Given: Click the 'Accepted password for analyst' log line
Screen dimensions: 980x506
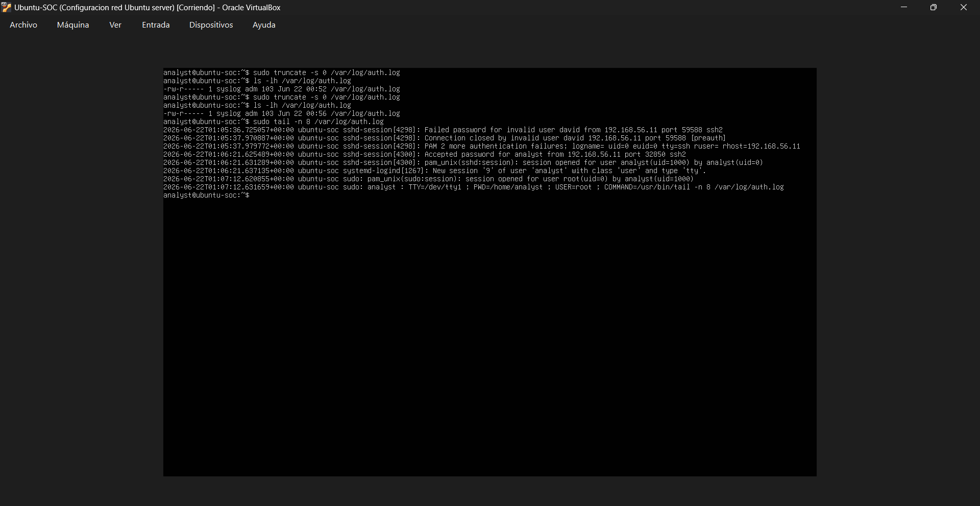Looking at the screenshot, I should pos(425,154).
